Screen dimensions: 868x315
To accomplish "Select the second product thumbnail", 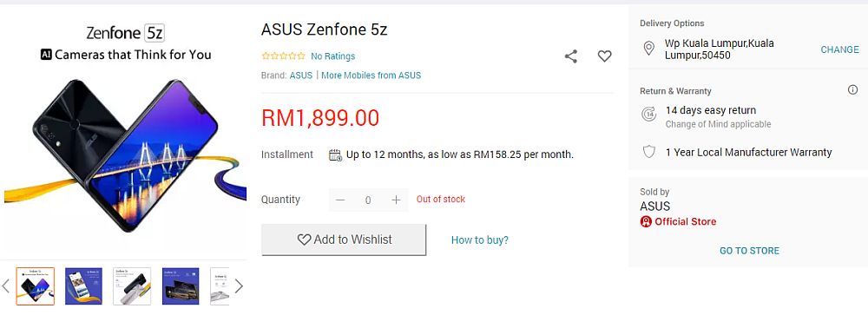I will pos(83,286).
